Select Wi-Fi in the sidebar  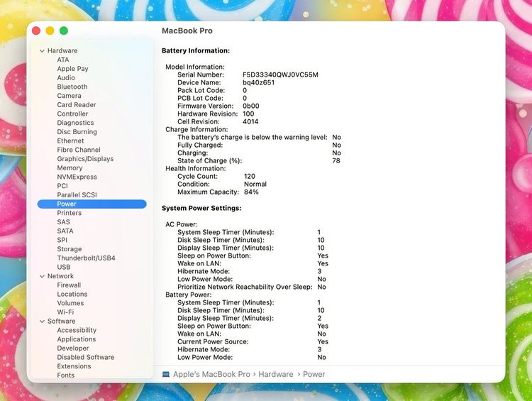[65, 312]
